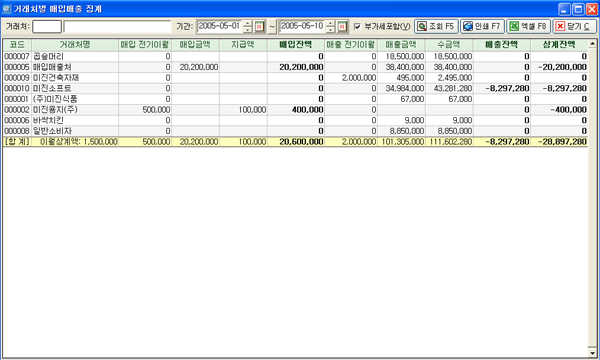Select the 미진소프트 row
Viewport: 600px width, 360px height.
[x=295, y=88]
